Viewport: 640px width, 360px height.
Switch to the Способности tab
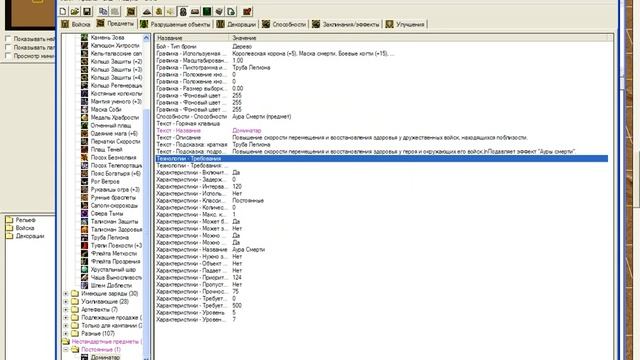pyautogui.click(x=284, y=24)
